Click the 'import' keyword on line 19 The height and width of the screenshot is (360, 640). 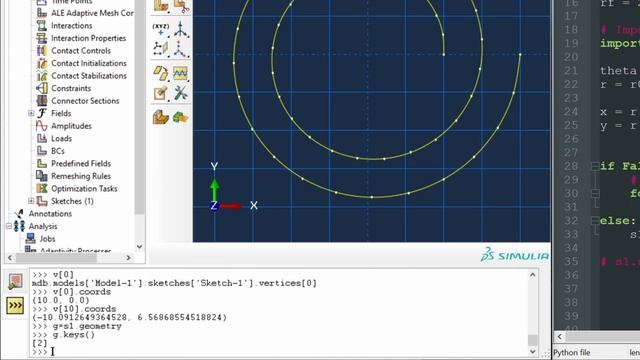click(620, 43)
